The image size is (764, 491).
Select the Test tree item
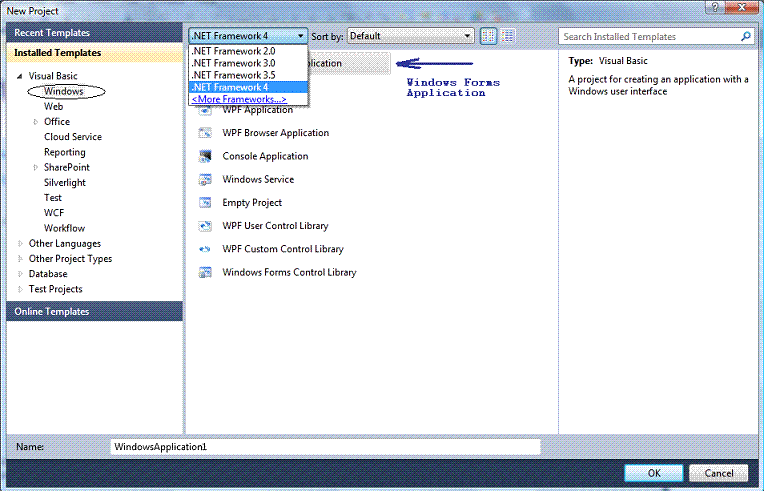pyautogui.click(x=53, y=198)
